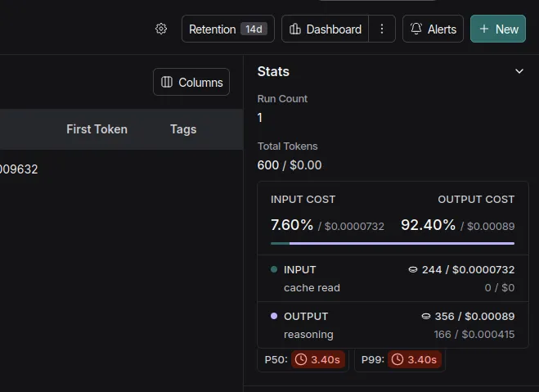Click the plus icon in New
The height and width of the screenshot is (392, 539).
pos(484,29)
